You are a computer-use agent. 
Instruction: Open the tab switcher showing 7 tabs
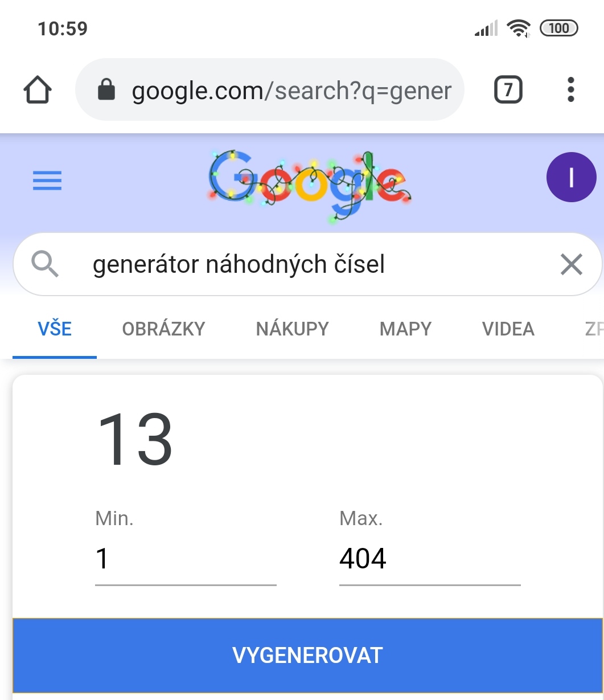click(508, 90)
